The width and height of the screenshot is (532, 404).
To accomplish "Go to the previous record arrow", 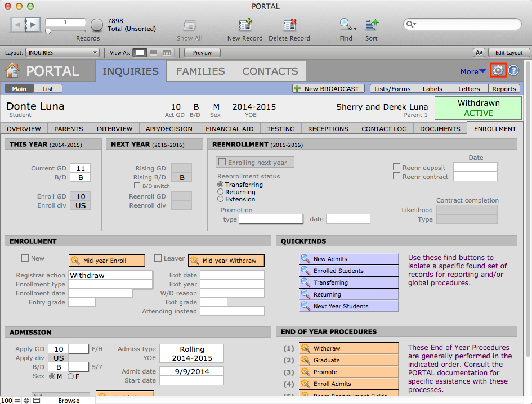I will 17,24.
